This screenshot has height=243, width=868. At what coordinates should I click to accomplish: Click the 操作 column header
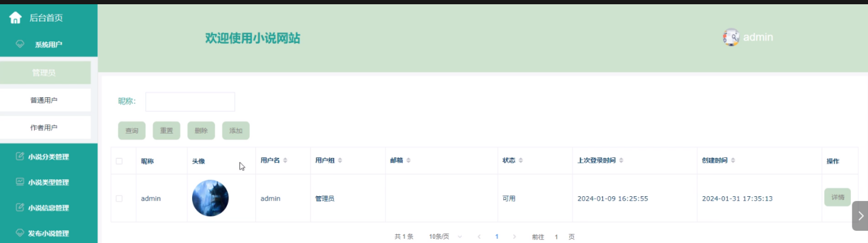pos(833,161)
